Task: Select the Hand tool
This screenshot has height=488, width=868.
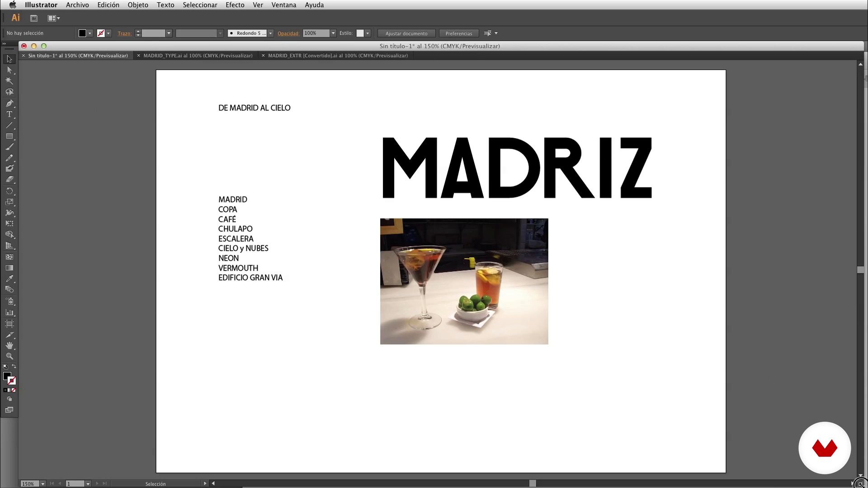Action: tap(9, 346)
